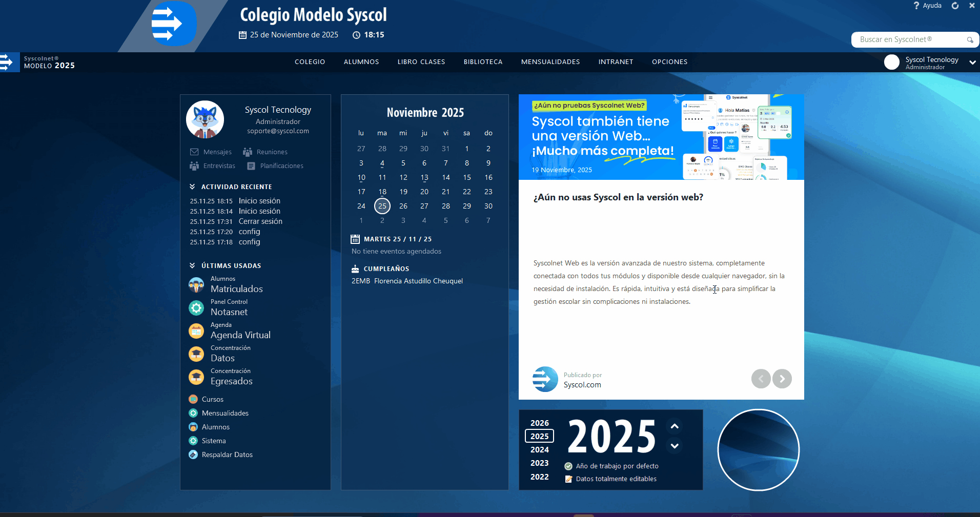
Task: Select day 25 in the calendar
Action: point(382,206)
